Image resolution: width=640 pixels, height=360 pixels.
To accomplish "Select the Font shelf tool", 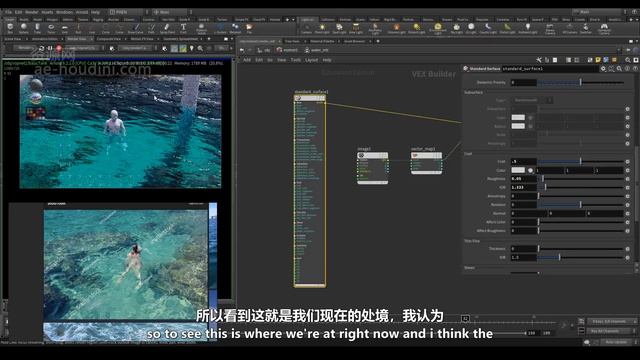I will [x=183, y=28].
